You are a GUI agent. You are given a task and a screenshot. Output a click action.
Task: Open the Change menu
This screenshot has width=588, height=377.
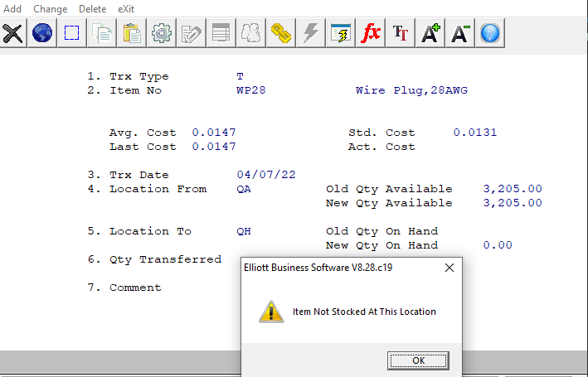[x=51, y=8]
